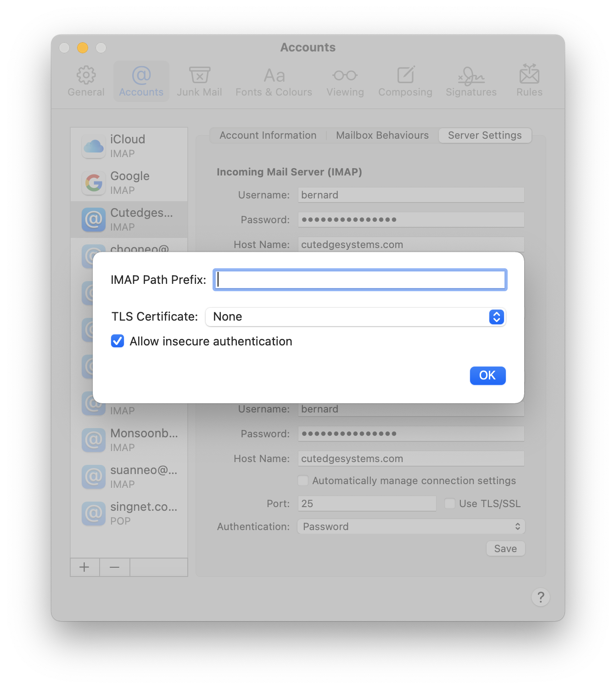Enable Automatically manage connection settings

point(303,480)
